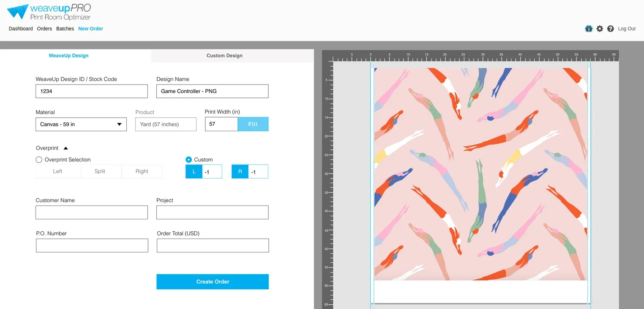Click the R overprint button
This screenshot has height=309, width=644.
(240, 171)
